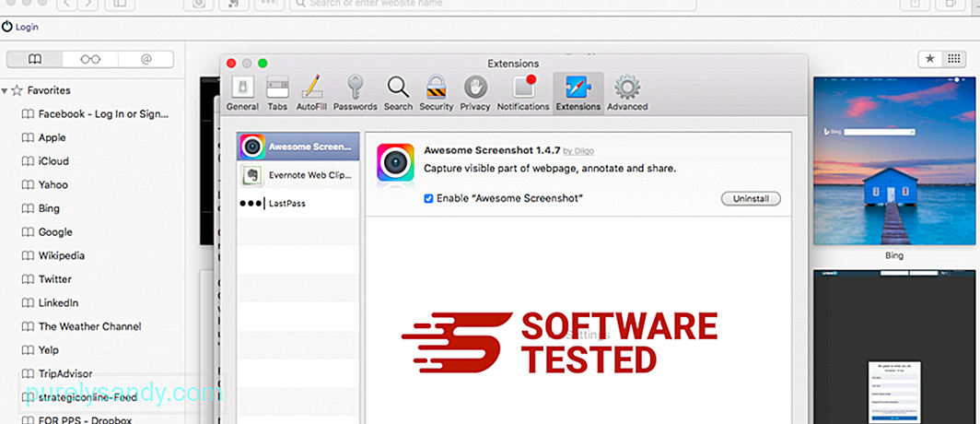Click the Awesome Screenshot icon in the list
This screenshot has height=424, width=980.
tap(251, 147)
